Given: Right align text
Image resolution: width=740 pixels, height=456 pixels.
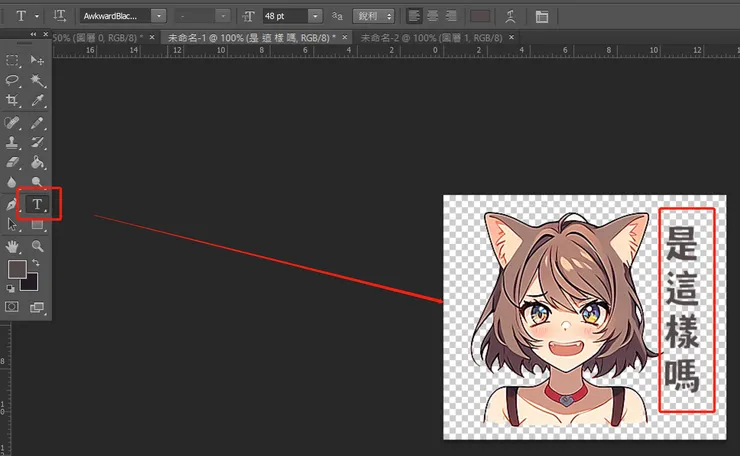Looking at the screenshot, I should pyautogui.click(x=451, y=16).
